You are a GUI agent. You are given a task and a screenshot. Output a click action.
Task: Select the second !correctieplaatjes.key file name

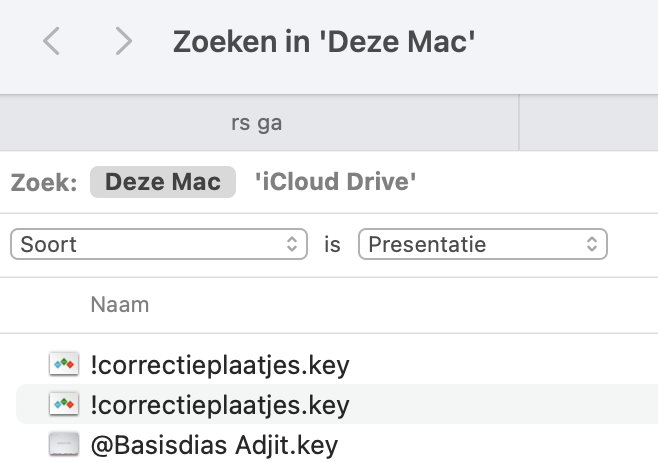(220, 405)
